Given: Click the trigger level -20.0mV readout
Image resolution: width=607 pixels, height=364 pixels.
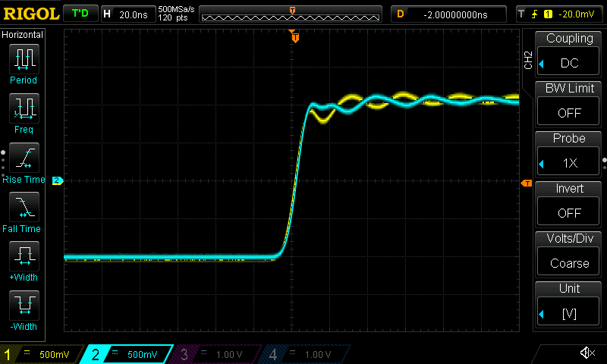Looking at the screenshot, I should [577, 14].
